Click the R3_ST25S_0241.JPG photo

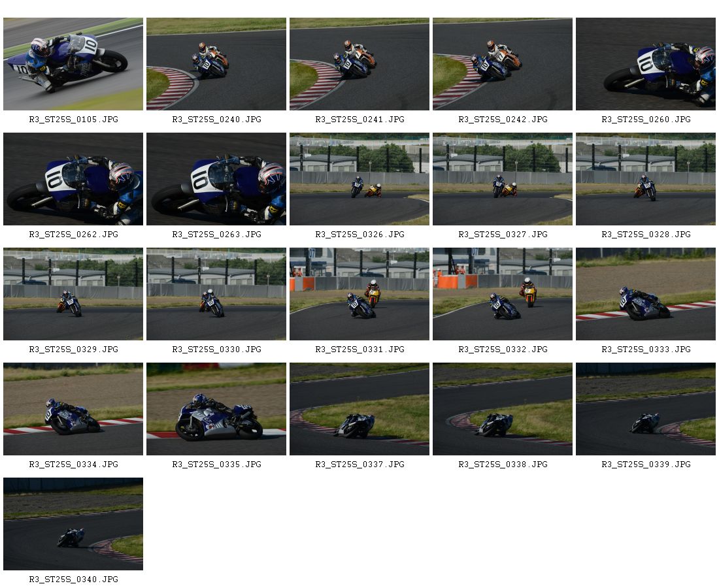coord(359,64)
